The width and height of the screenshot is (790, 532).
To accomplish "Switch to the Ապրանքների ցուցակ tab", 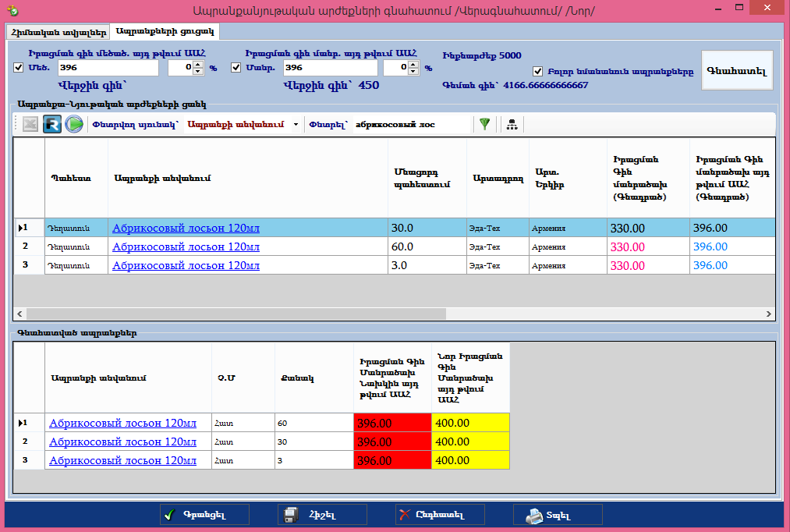I will pyautogui.click(x=165, y=31).
